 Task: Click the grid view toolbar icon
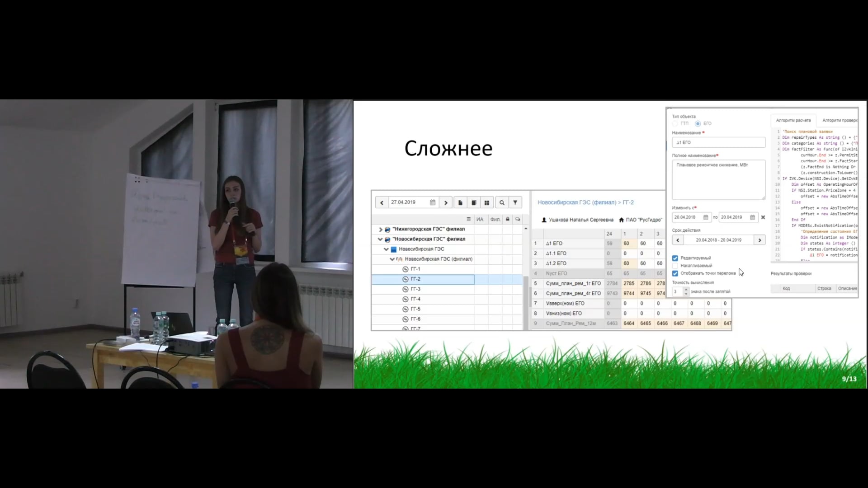(x=487, y=203)
